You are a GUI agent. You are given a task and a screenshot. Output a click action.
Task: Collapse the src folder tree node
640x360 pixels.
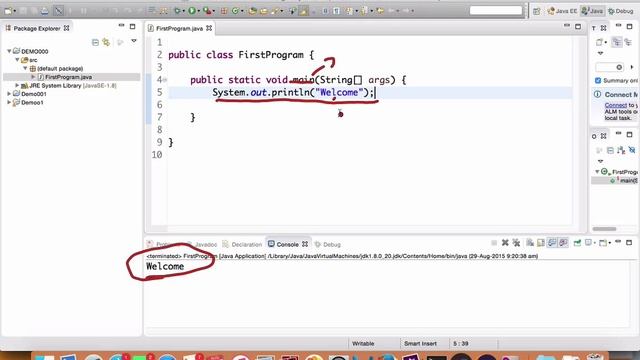[x=17, y=60]
